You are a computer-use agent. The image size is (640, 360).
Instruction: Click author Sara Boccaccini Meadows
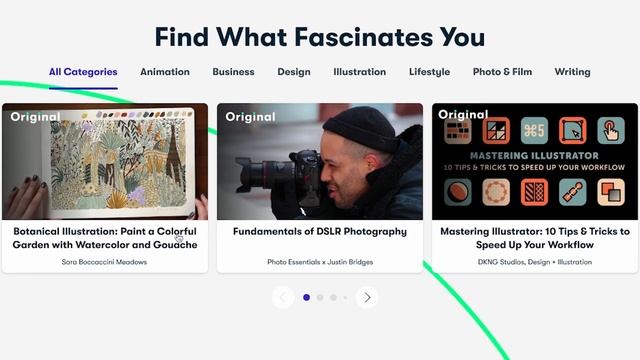[x=104, y=262]
